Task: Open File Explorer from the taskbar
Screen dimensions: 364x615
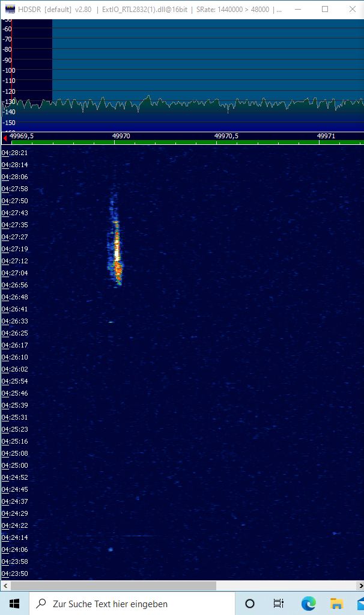Action: point(336,603)
